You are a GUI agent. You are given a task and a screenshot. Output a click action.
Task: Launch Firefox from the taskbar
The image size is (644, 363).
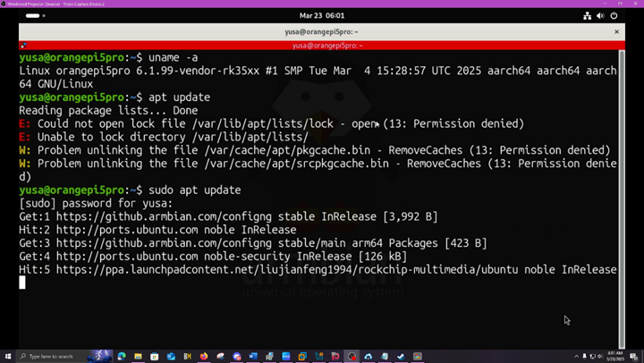[x=204, y=356]
